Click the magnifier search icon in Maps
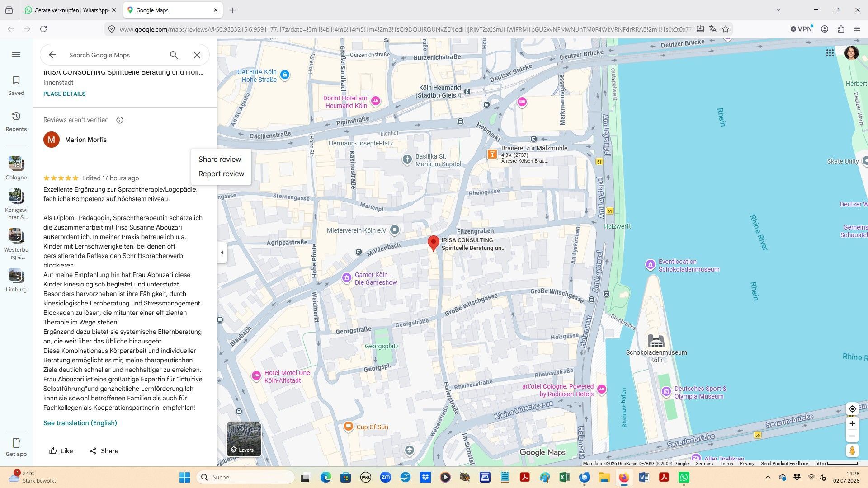The width and height of the screenshot is (868, 488). [x=174, y=55]
